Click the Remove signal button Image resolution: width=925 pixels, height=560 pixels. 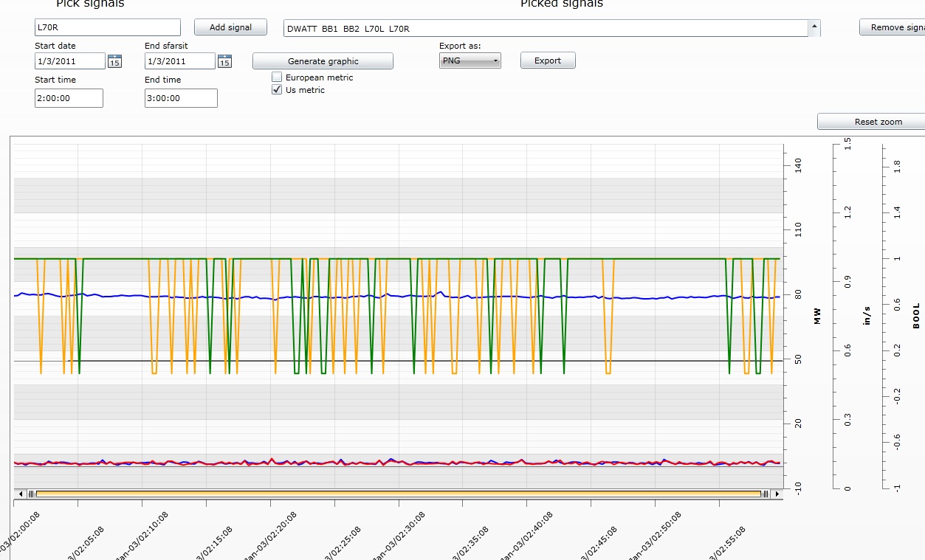[x=893, y=27]
